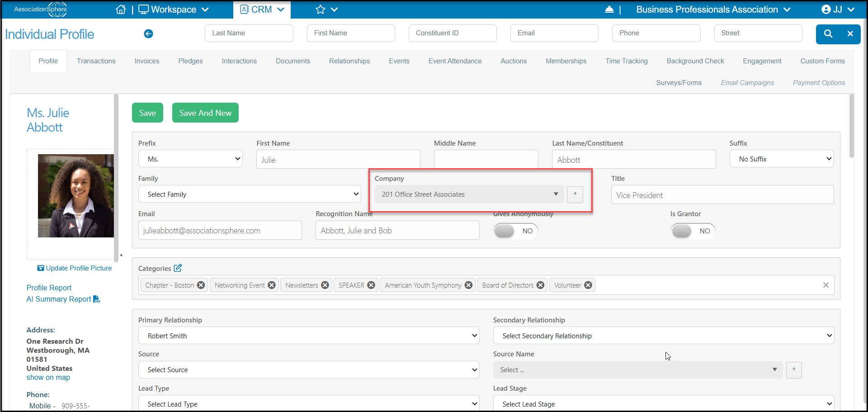Image resolution: width=868 pixels, height=412 pixels.
Task: Open the JJ user account menu
Action: tap(838, 9)
